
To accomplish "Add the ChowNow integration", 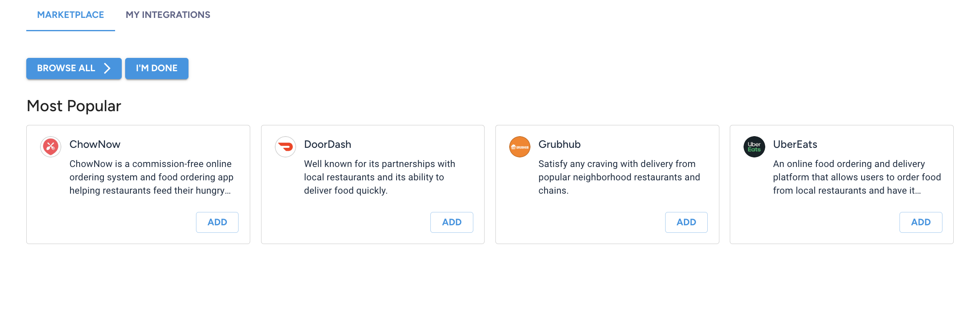I will click(x=217, y=222).
